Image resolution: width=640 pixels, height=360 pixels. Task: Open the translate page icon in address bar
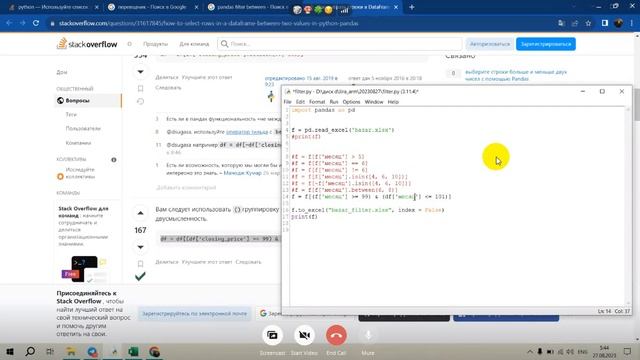pyautogui.click(x=562, y=23)
